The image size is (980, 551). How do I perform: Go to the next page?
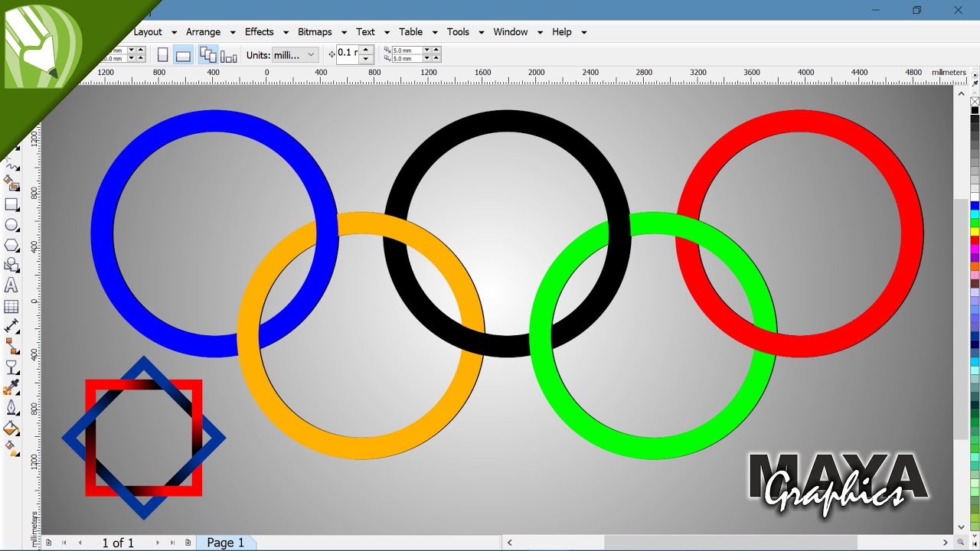click(x=158, y=543)
